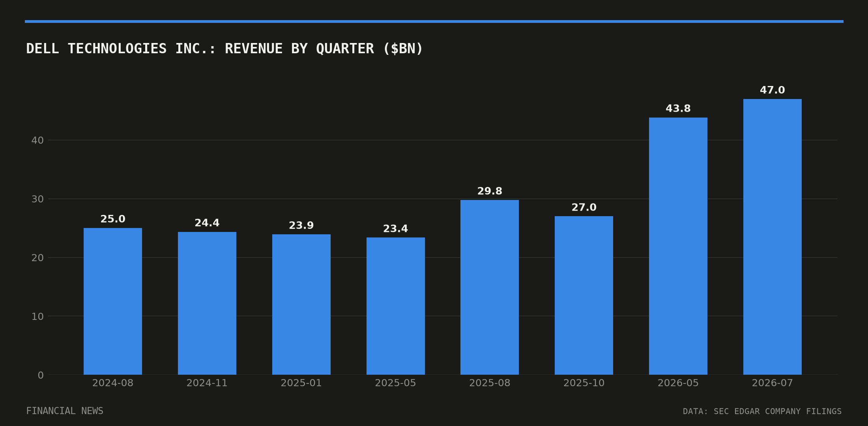Select the 2025-08 revenue bar
This screenshot has width=868, height=426.
tap(490, 287)
